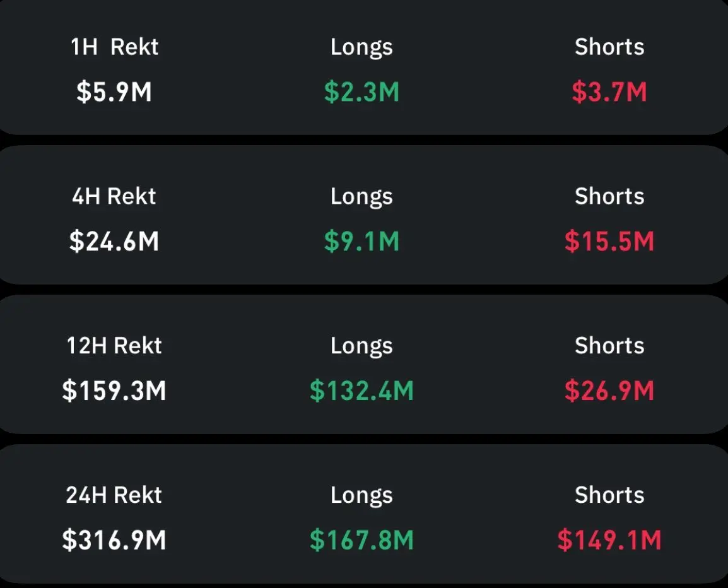Select the 4H Rekt label

(x=114, y=196)
